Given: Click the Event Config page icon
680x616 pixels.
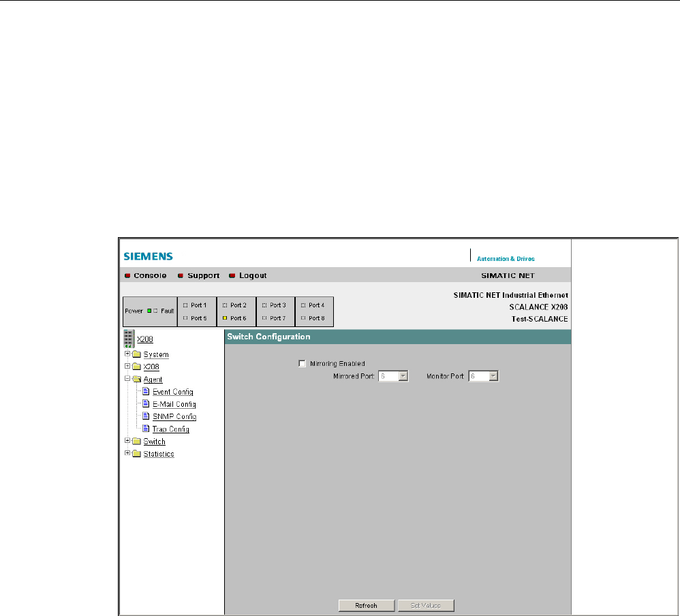Looking at the screenshot, I should click(146, 391).
